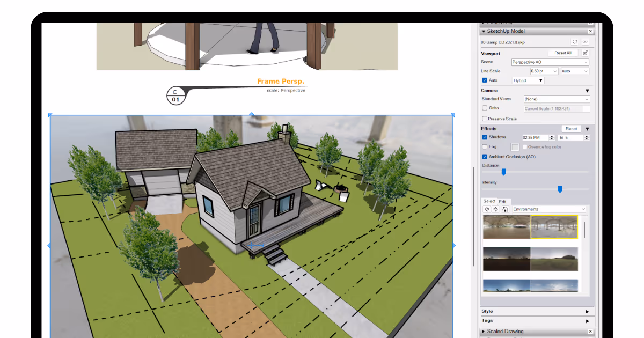Switch to the Select tab
The image size is (644, 338).
click(x=489, y=201)
